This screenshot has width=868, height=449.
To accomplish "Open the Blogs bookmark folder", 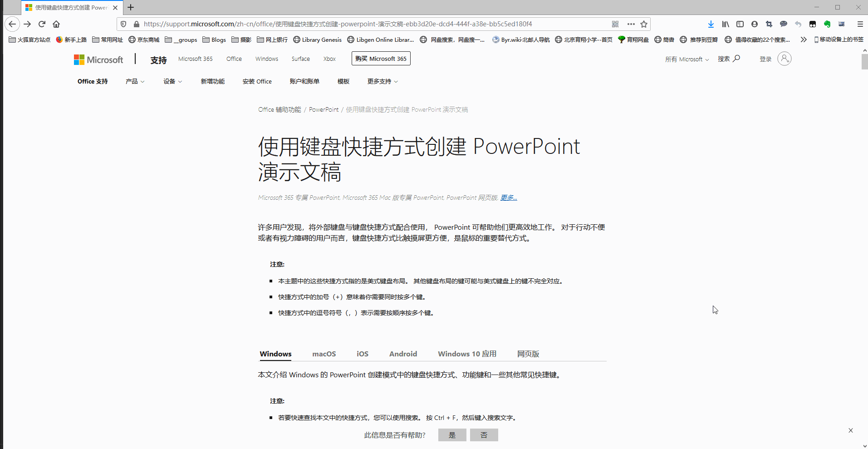I will 214,39.
